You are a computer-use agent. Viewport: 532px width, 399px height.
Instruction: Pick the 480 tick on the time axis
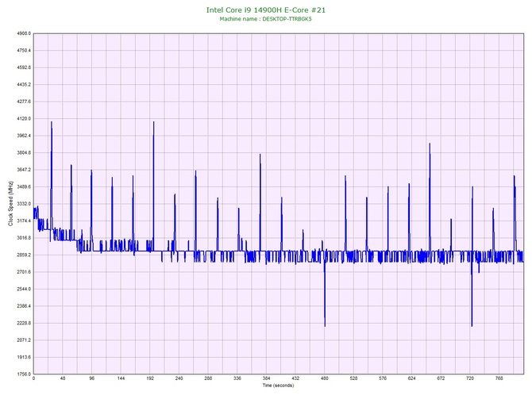(325, 378)
